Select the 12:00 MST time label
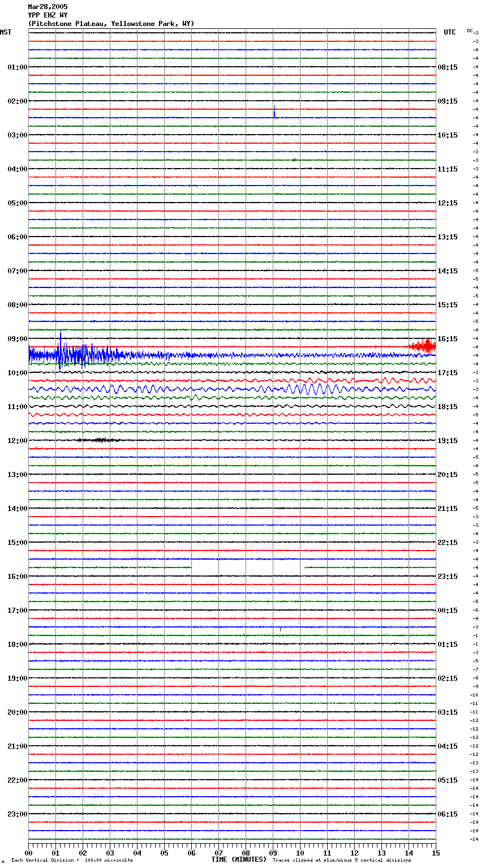This screenshot has height=868, width=481. click(17, 441)
